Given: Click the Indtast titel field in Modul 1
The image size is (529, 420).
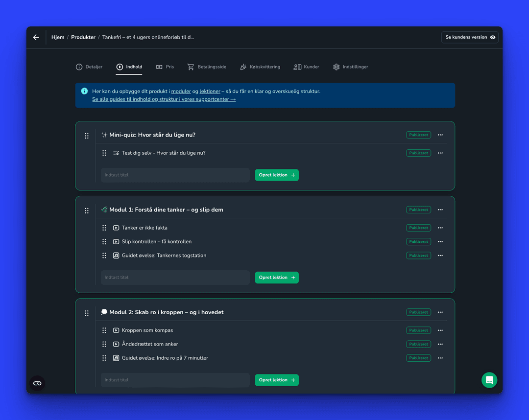Looking at the screenshot, I should [175, 278].
